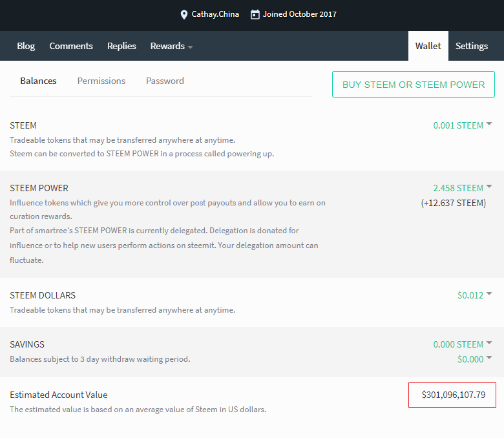
Task: Open the savings 0.000 STEEM dropdown
Action: [x=462, y=344]
